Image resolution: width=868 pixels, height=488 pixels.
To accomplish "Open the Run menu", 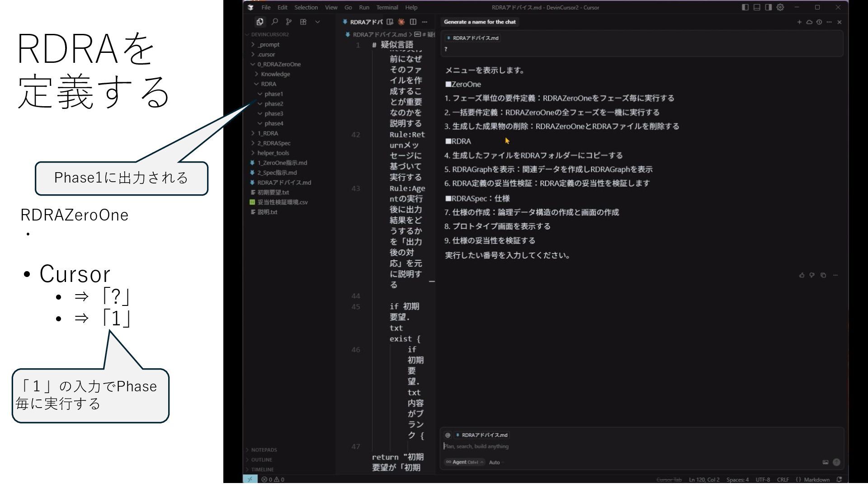I will (364, 7).
